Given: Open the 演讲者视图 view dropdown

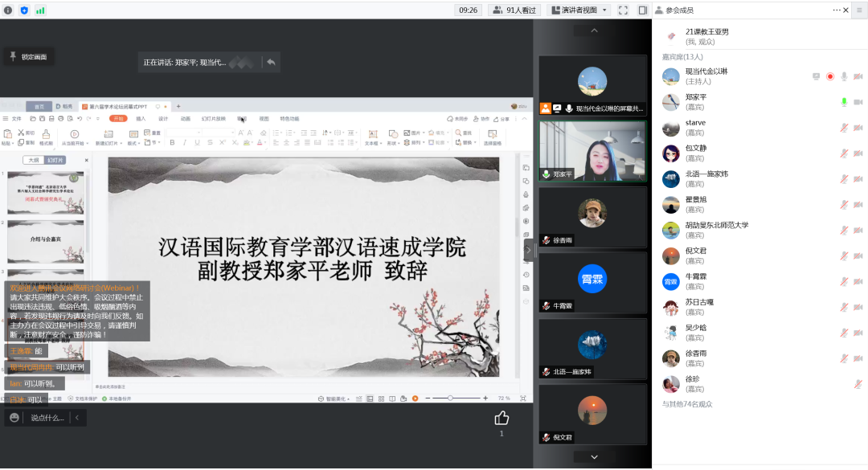Looking at the screenshot, I should 578,10.
